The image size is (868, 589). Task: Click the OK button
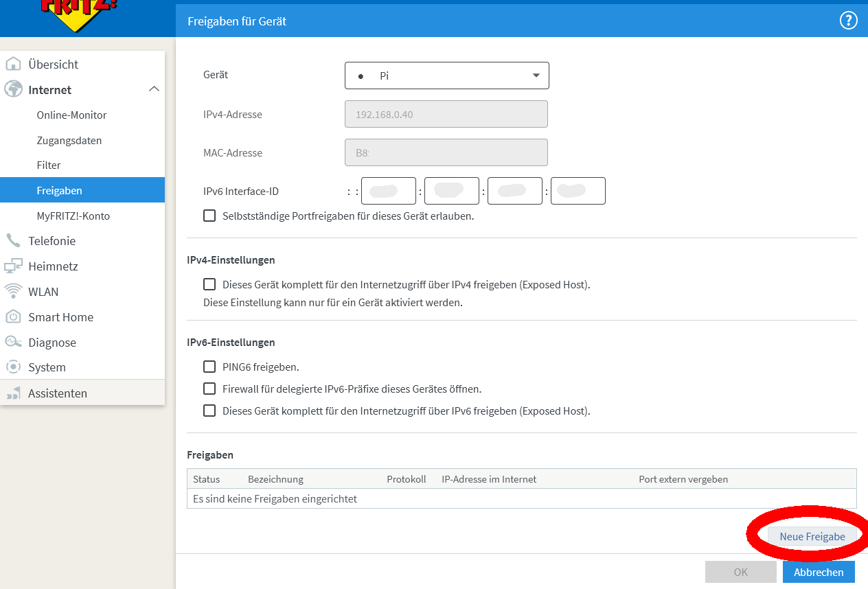740,572
